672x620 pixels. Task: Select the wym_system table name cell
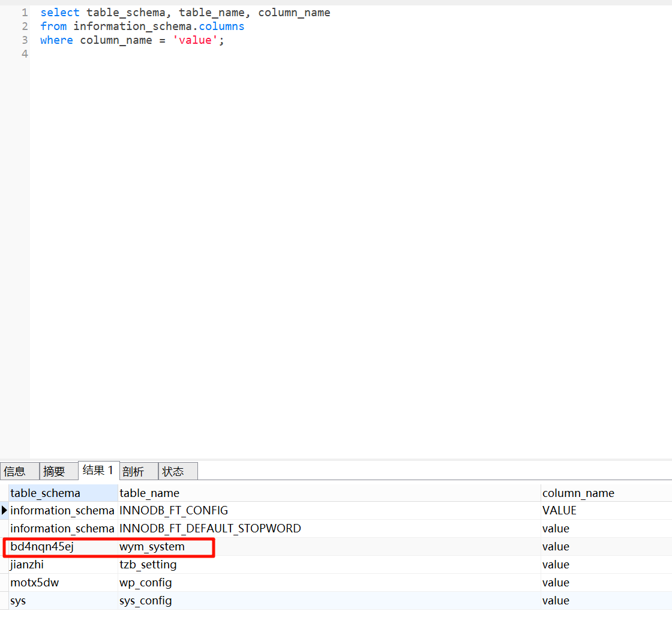click(x=152, y=547)
